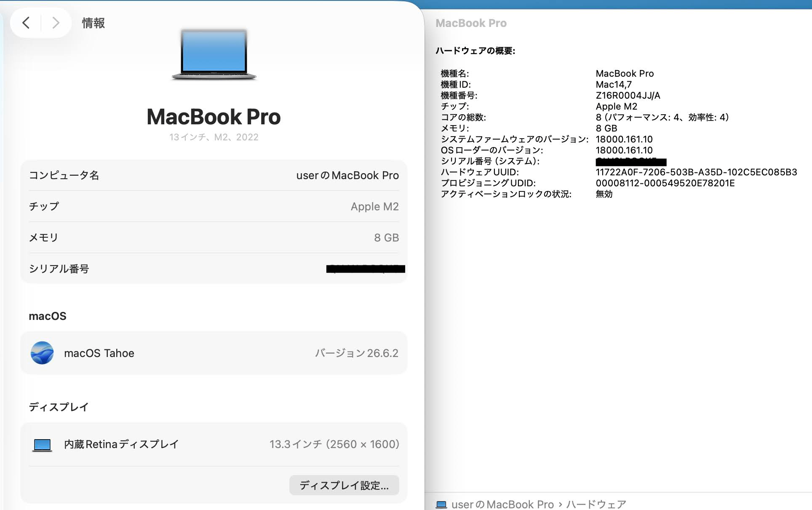The image size is (812, 510).
Task: Click the OSローダーのバージョン label
Action: [492, 150]
